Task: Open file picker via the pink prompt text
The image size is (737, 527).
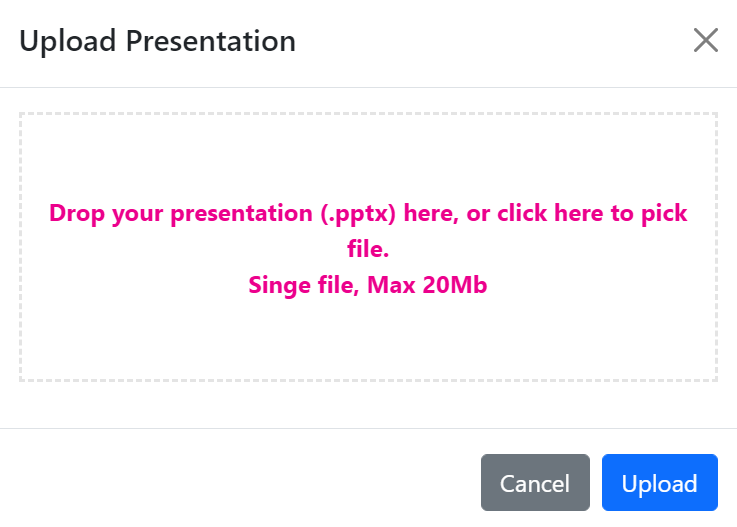Action: coord(368,213)
